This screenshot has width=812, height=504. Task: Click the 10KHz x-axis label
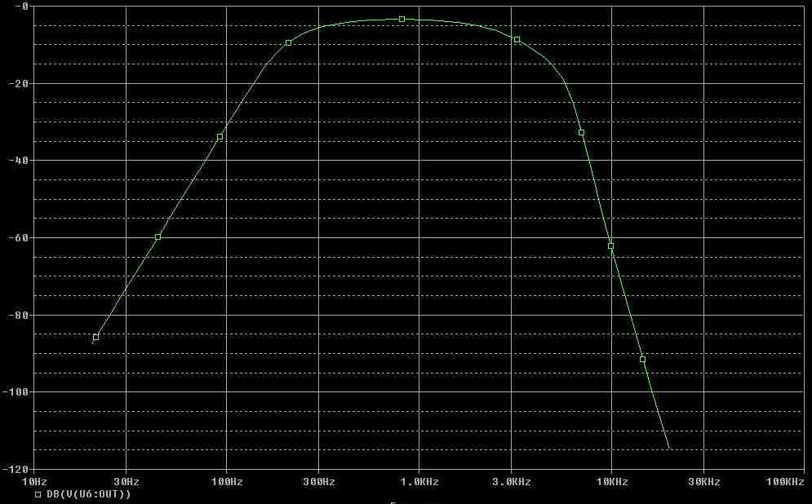612,482
